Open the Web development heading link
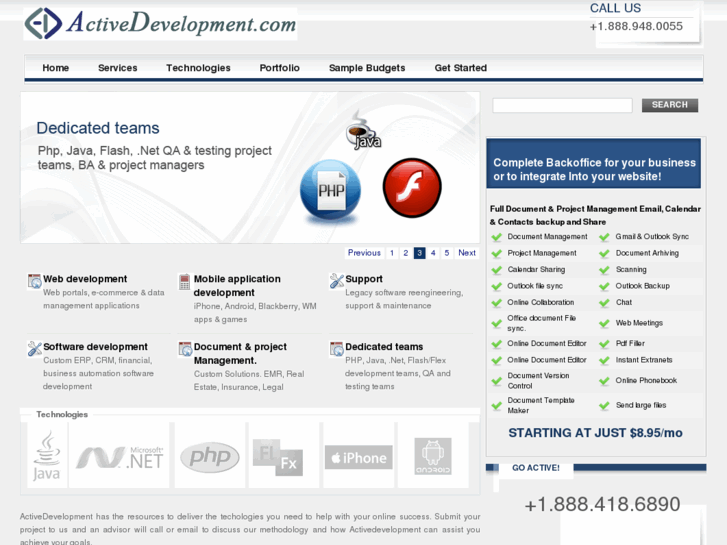727x545 pixels. pyautogui.click(x=85, y=279)
